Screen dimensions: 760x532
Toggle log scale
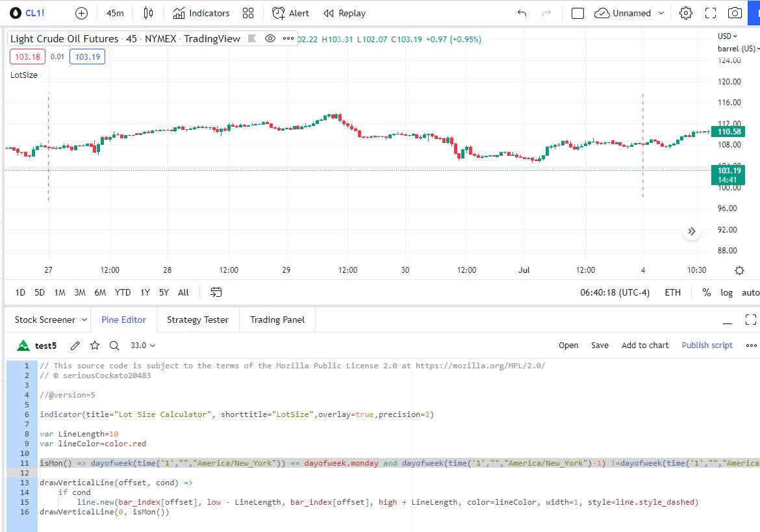726,292
